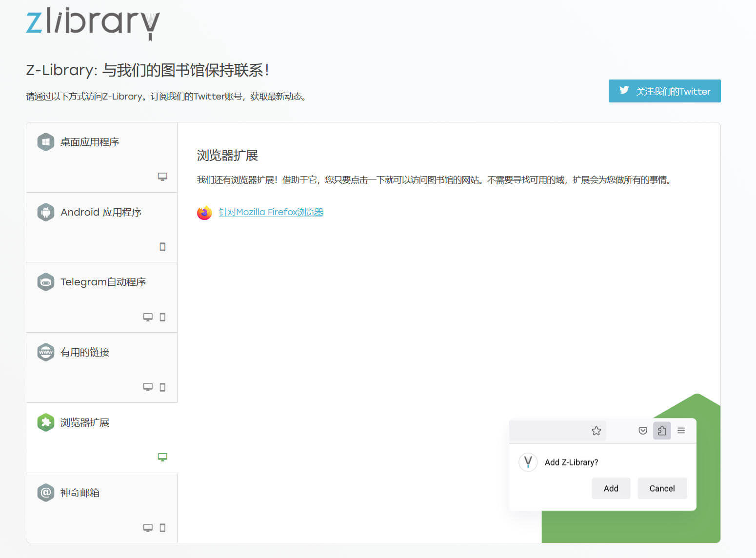Click the zlibrary logo at the top
Viewport: 756px width, 558px height.
coord(92,23)
